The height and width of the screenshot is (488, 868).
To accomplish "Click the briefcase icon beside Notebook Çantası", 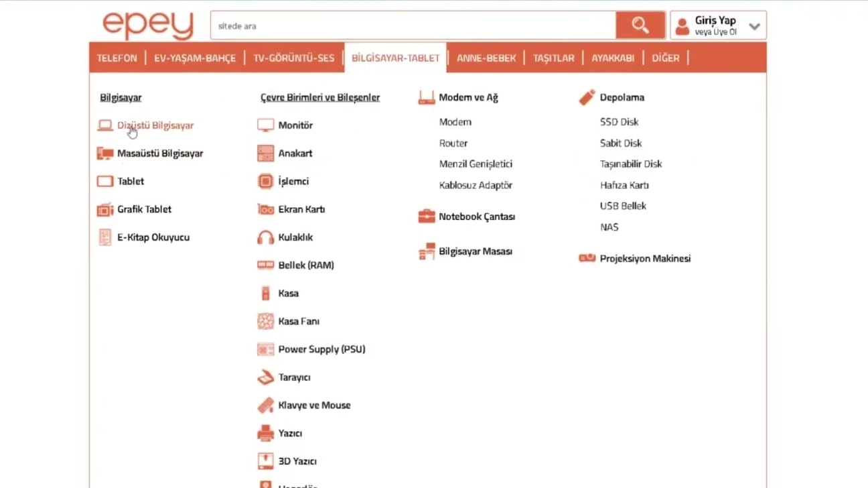I will pos(427,217).
